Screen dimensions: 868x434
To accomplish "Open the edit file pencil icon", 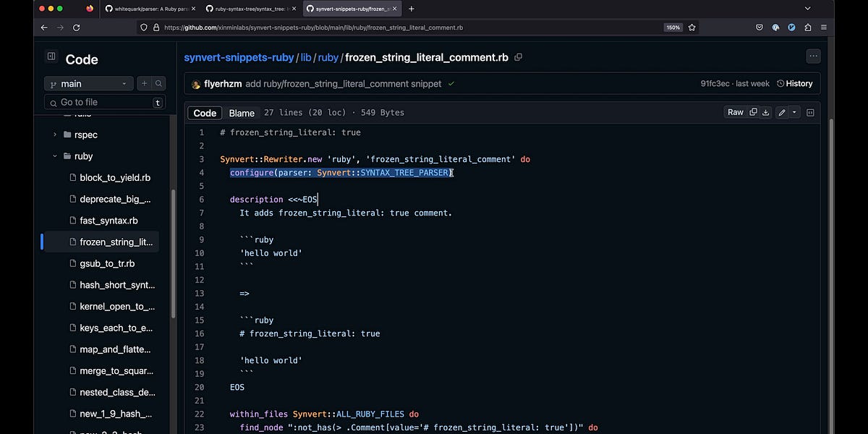I will pyautogui.click(x=780, y=112).
